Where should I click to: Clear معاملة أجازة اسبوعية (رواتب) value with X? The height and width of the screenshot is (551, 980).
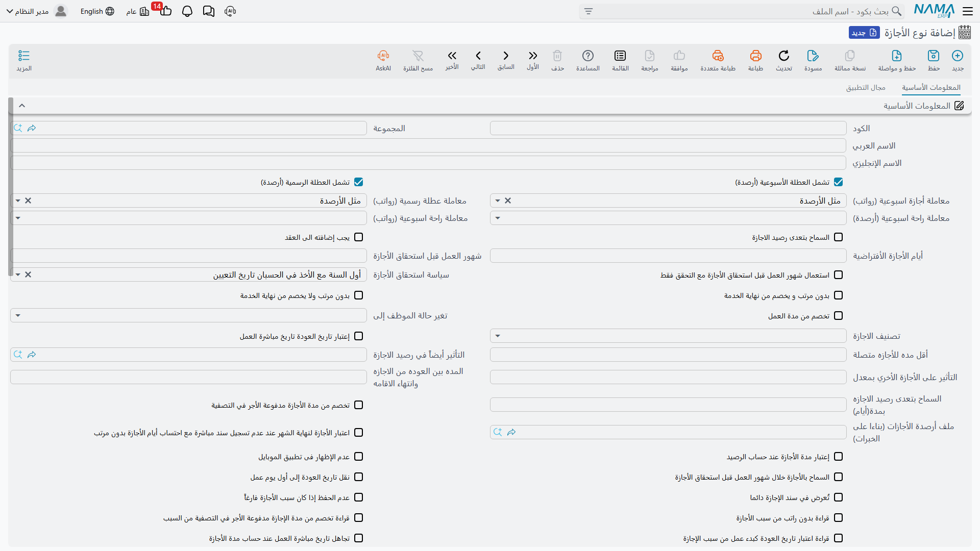508,201
